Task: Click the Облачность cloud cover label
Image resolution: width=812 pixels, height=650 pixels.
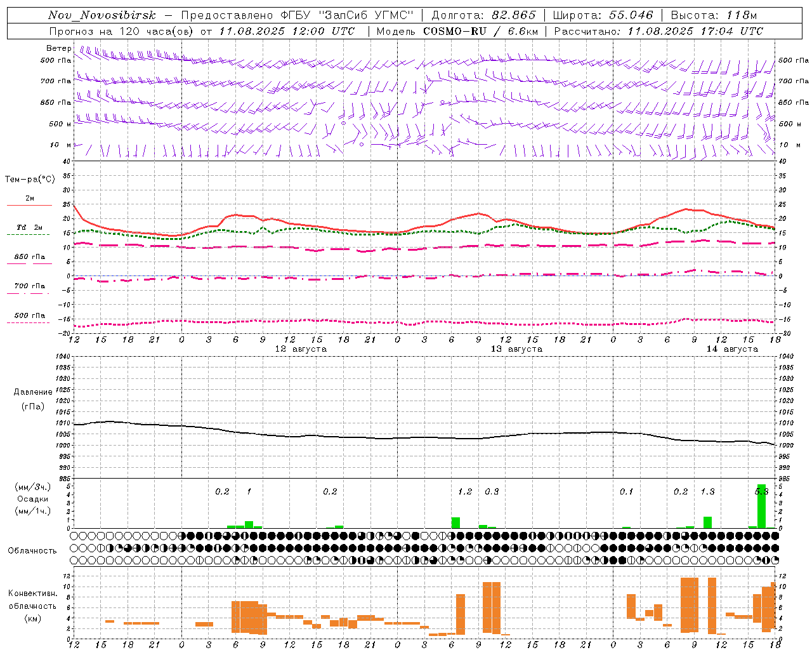Action: [32, 550]
